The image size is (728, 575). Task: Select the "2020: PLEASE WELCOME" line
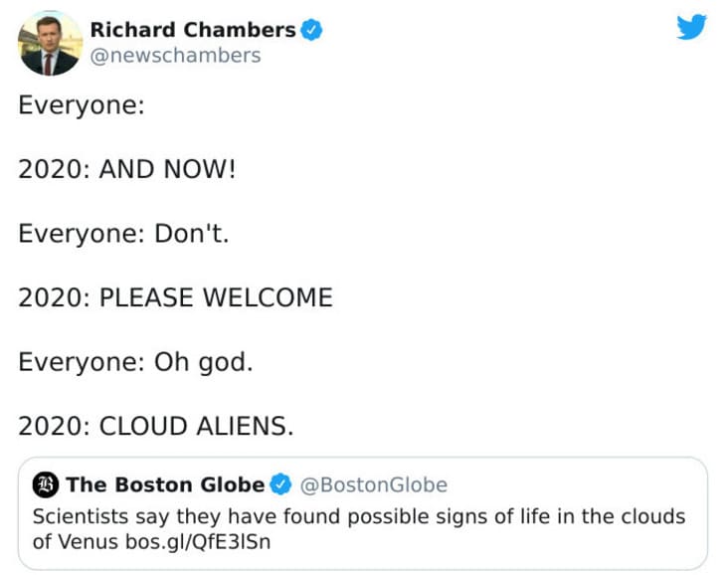pyautogui.click(x=175, y=297)
